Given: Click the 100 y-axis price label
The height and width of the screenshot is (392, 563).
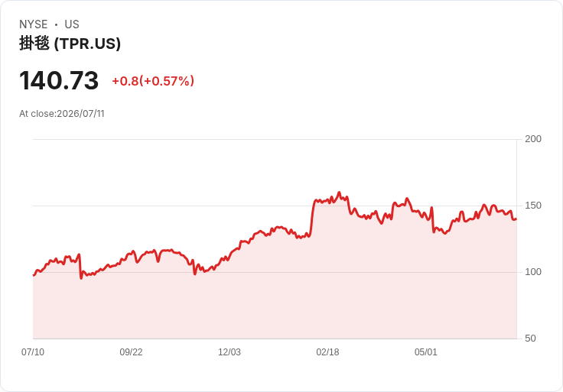Looking at the screenshot, I should point(533,272).
